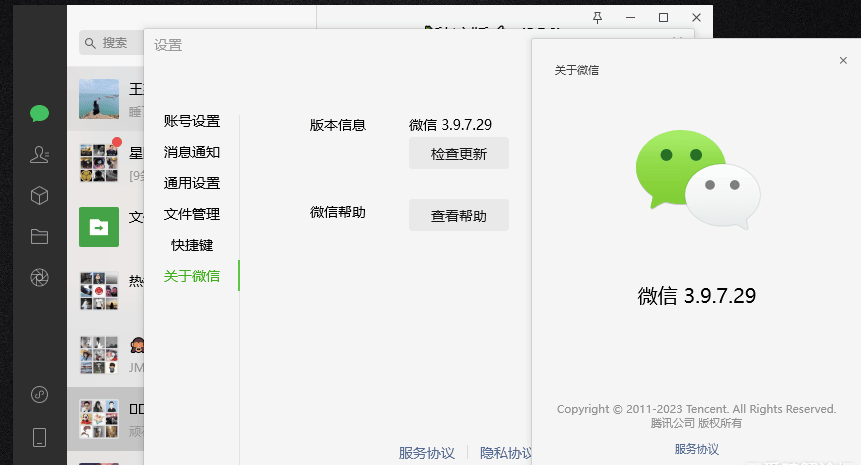Select 账号设置 settings tab

pos(192,121)
